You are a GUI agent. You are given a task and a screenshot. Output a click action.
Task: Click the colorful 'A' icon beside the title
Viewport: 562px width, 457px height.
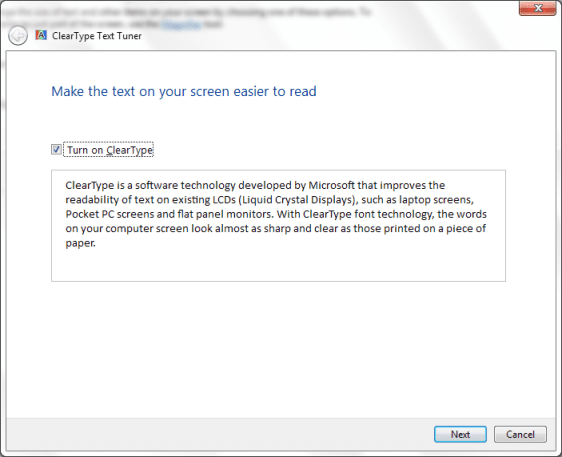[x=41, y=35]
